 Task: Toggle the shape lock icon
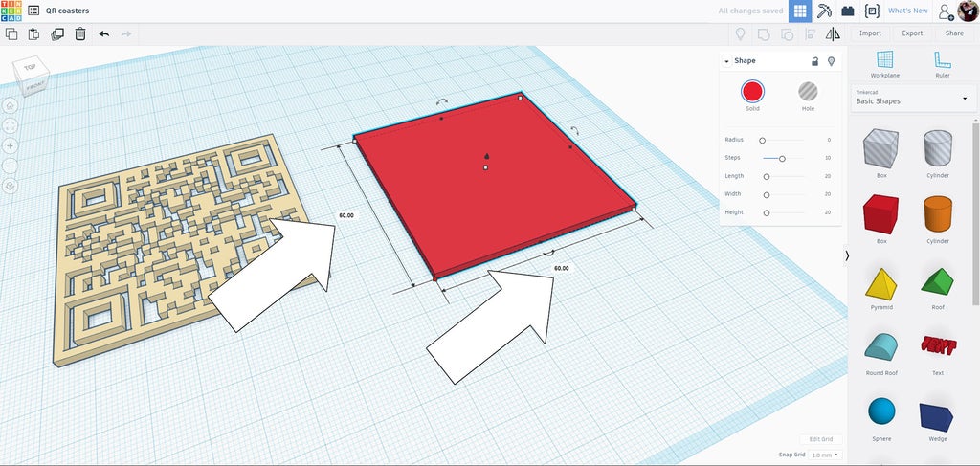(814, 61)
